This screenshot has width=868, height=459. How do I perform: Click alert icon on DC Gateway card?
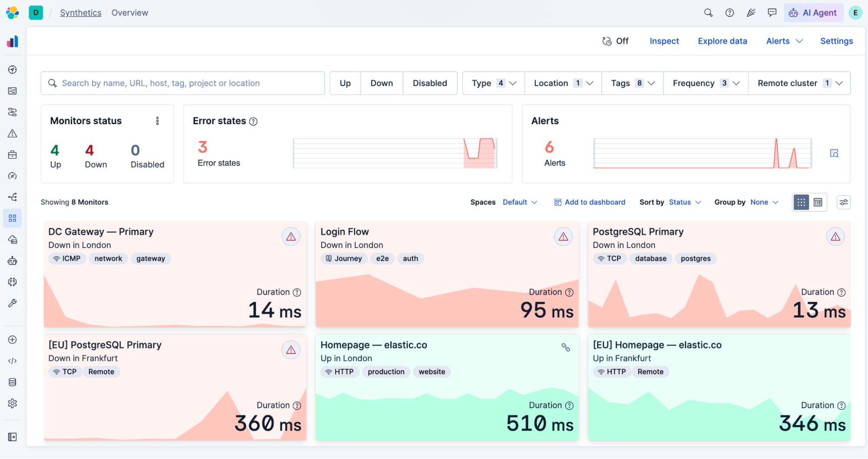pyautogui.click(x=291, y=237)
